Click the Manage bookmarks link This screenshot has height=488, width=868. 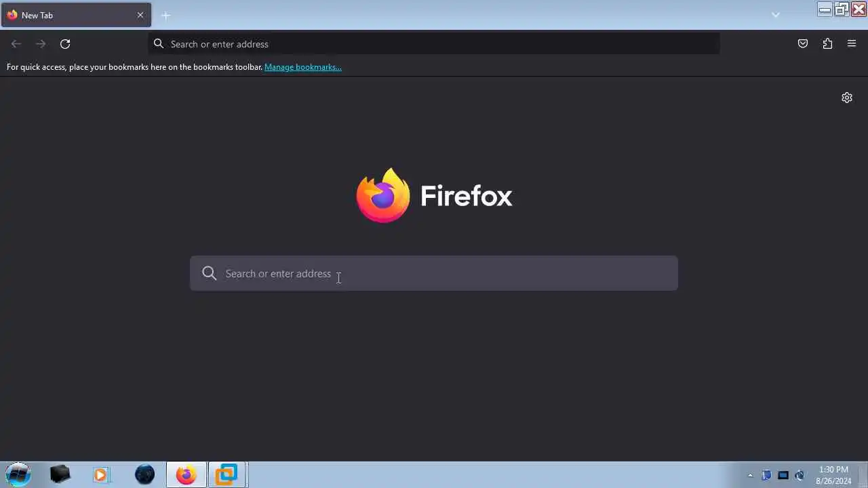(x=303, y=67)
